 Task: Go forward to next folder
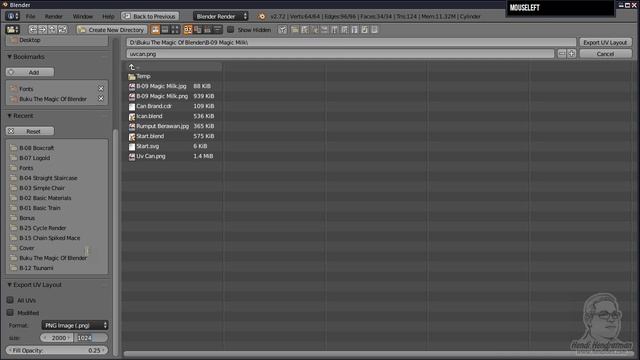[42, 29]
